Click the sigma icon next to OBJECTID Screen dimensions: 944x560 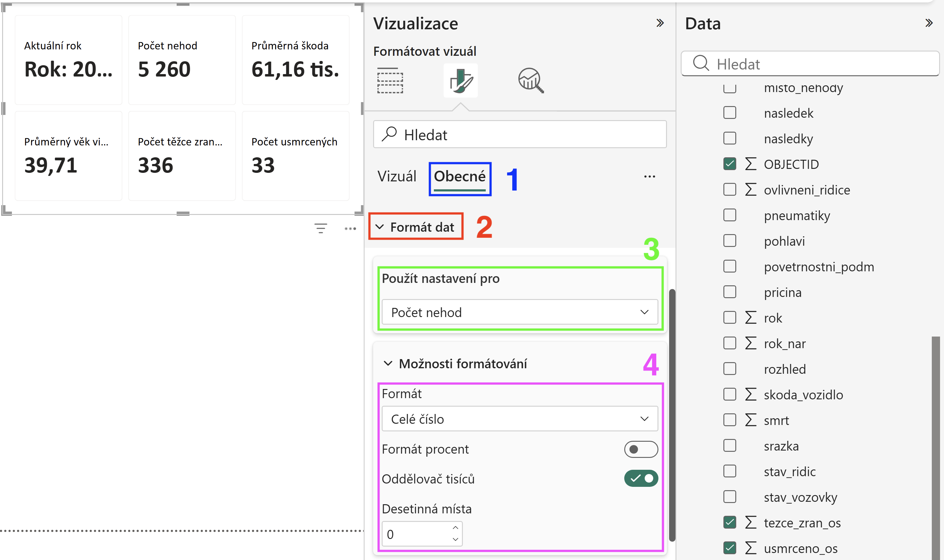(x=751, y=164)
